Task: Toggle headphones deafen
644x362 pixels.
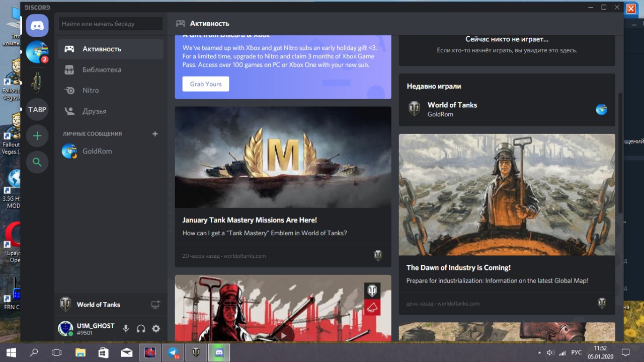Action: pyautogui.click(x=141, y=329)
